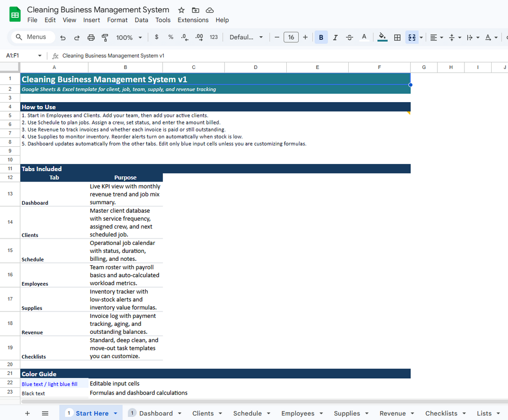The width and height of the screenshot is (508, 420).
Task: Click the 'Blue text / light blue fill' cell
Action: (54, 383)
